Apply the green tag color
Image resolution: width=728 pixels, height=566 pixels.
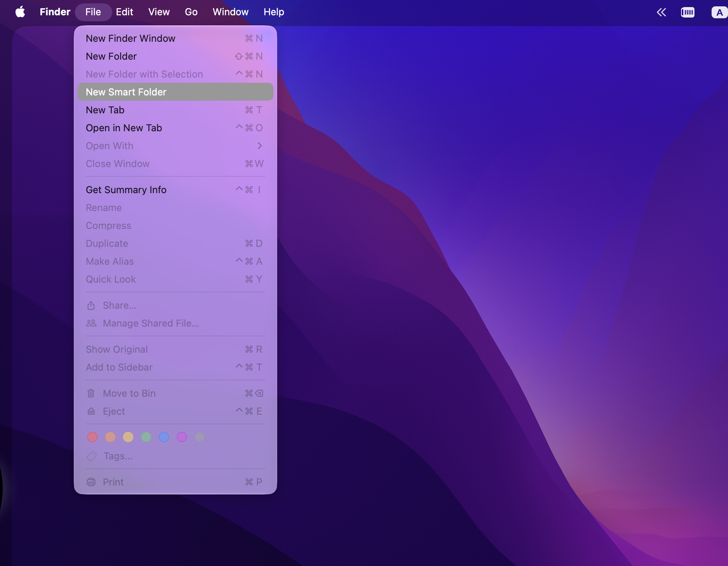point(146,437)
